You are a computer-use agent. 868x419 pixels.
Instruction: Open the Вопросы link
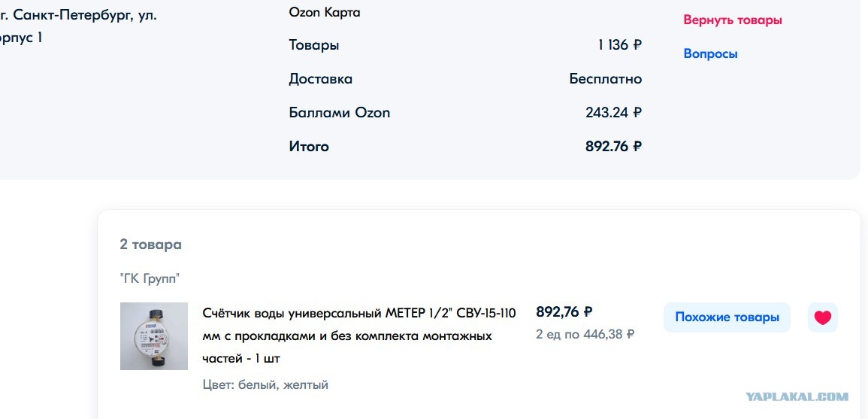tap(710, 53)
